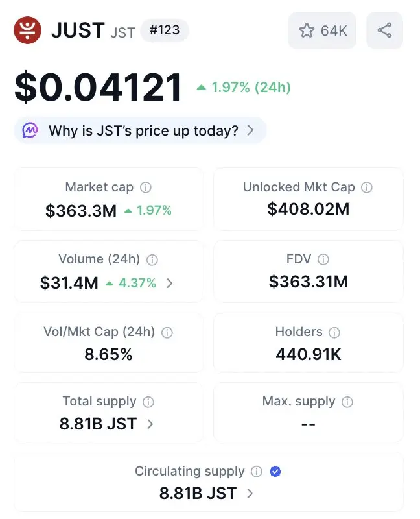This screenshot has width=420, height=519.
Task: Click Unlocked Mkt Cap info icon
Action: (366, 187)
